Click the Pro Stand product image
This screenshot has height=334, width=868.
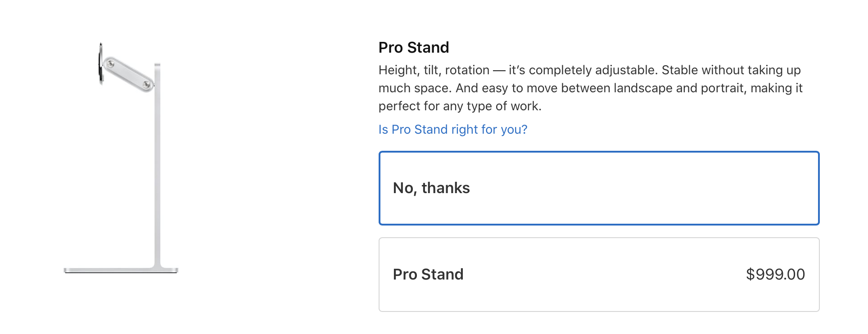pyautogui.click(x=122, y=158)
